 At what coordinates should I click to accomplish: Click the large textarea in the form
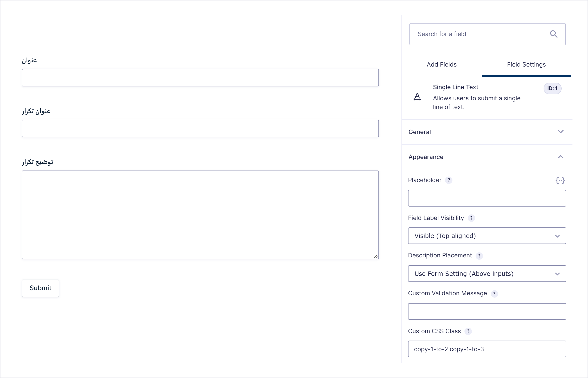pyautogui.click(x=200, y=215)
